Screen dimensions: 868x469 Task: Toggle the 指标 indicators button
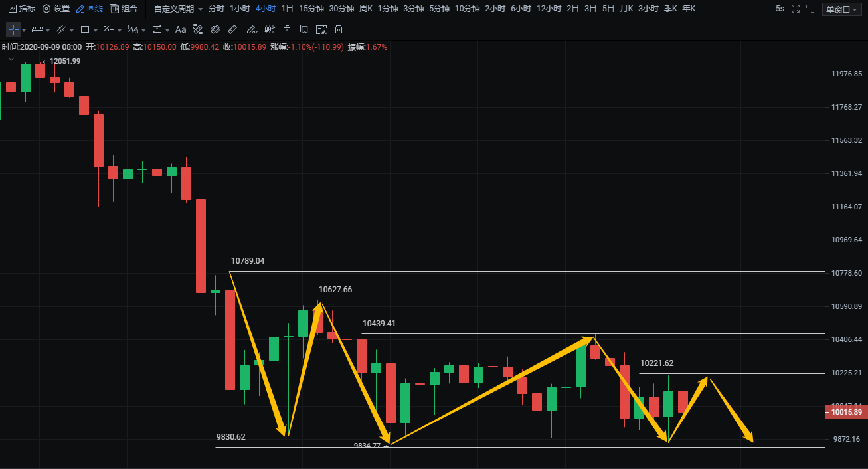click(22, 9)
